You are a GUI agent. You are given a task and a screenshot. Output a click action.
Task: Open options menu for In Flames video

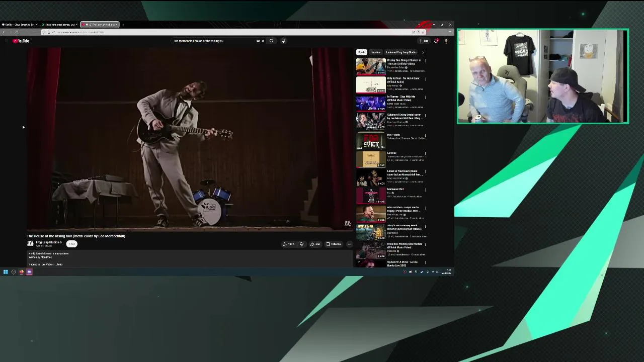point(426,97)
